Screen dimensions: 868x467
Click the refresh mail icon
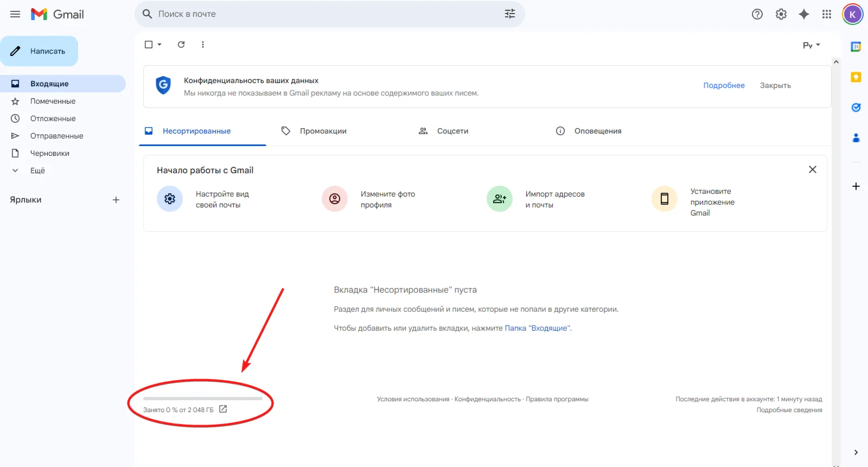pos(181,45)
